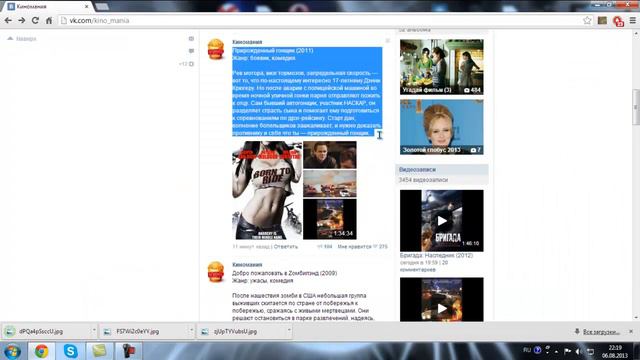Play the Бригада video thumbnail

click(x=442, y=220)
